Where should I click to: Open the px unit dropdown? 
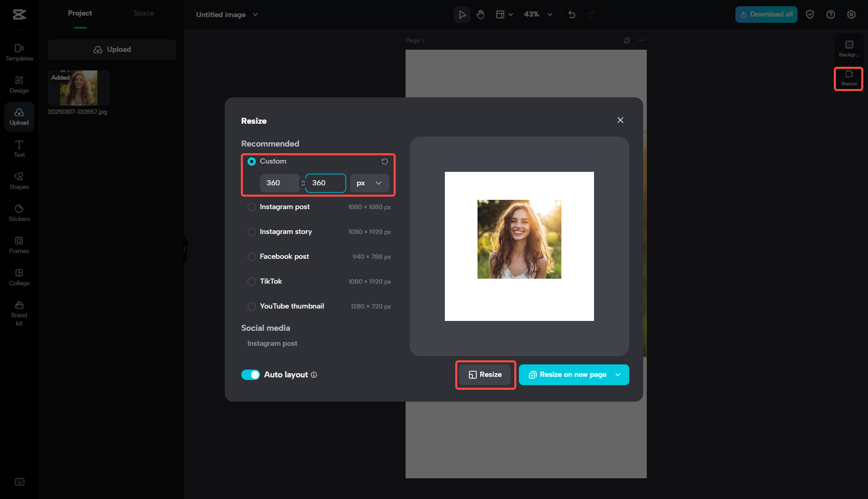click(369, 183)
